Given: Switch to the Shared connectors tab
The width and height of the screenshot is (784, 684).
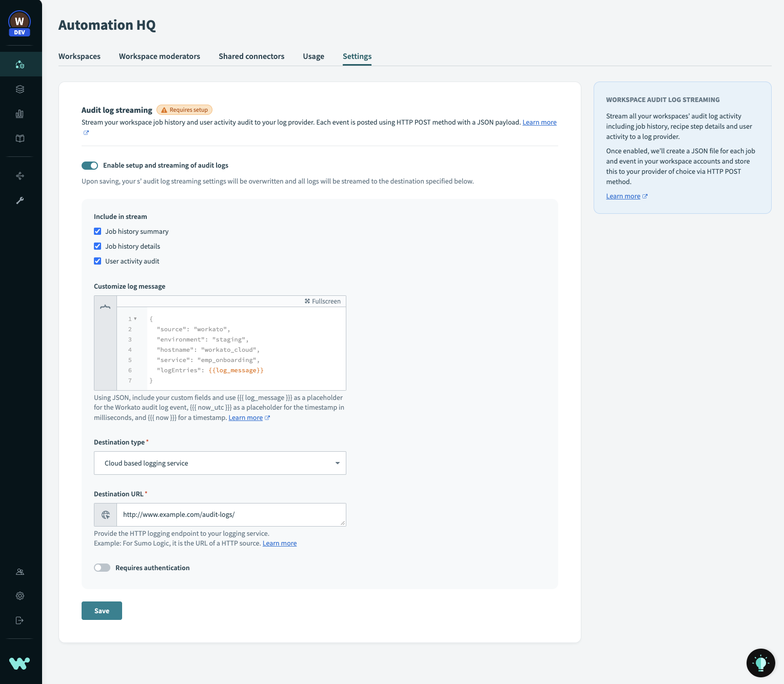Looking at the screenshot, I should [251, 56].
